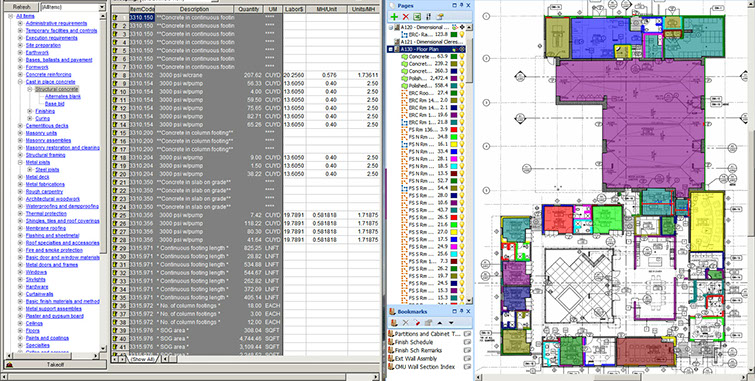Toggle visibility bulb for Polish... 2,472.4 takeoff
This screenshot has width=755, height=381.
(462, 78)
